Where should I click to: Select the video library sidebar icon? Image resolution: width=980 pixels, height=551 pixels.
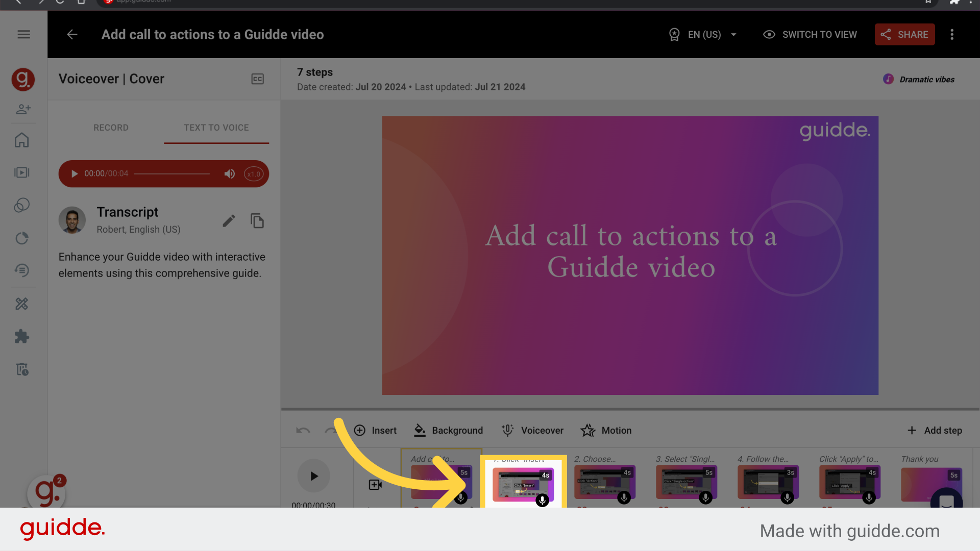tap(22, 172)
